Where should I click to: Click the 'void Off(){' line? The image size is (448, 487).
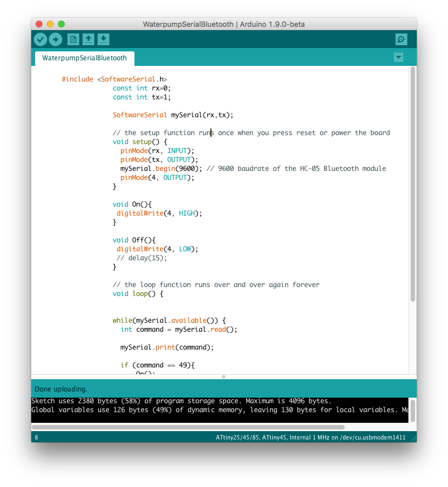click(x=134, y=240)
